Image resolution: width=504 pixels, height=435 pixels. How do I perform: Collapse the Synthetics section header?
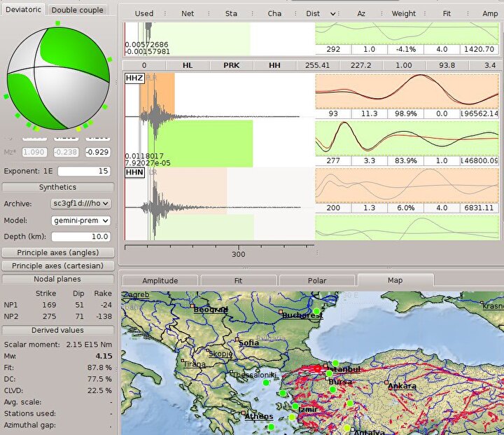pyautogui.click(x=57, y=187)
